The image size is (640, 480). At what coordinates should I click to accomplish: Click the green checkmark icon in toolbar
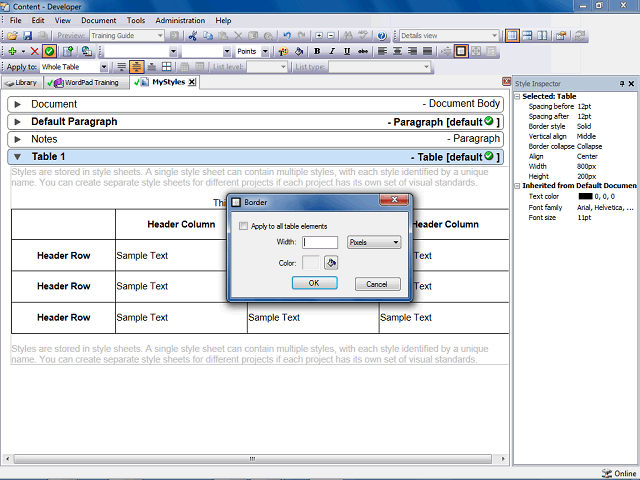coord(49,51)
